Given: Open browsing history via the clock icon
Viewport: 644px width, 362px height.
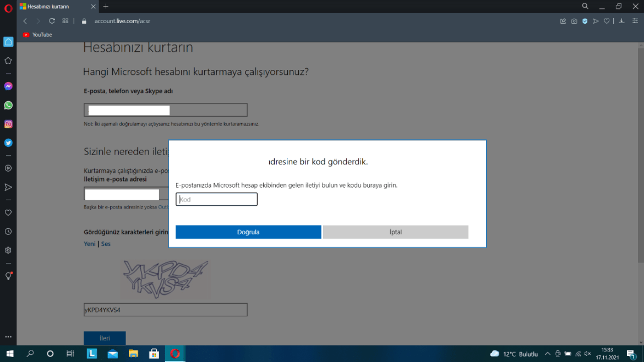Looking at the screenshot, I should (x=8, y=231).
